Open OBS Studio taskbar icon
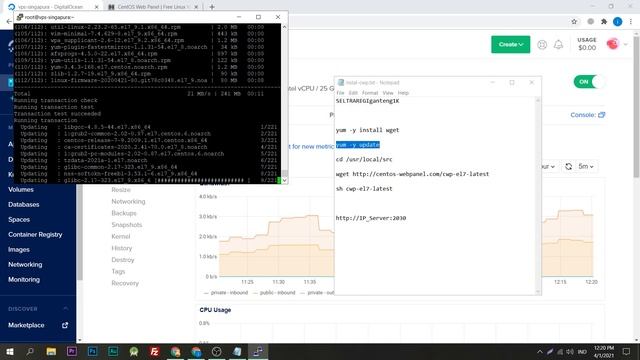Screen dimensions: 640x360 (217, 351)
